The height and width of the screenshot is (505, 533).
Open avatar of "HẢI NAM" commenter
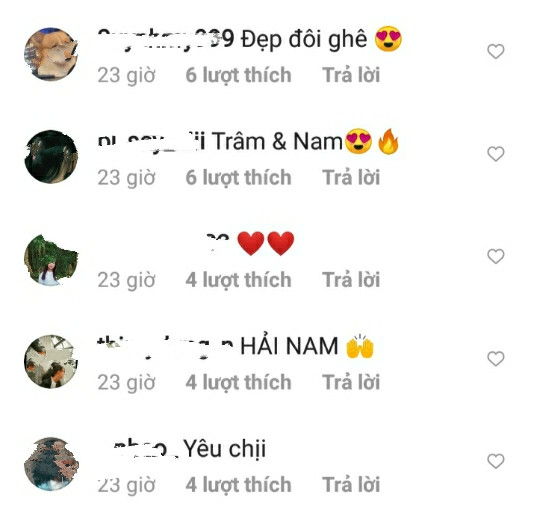pyautogui.click(x=51, y=362)
